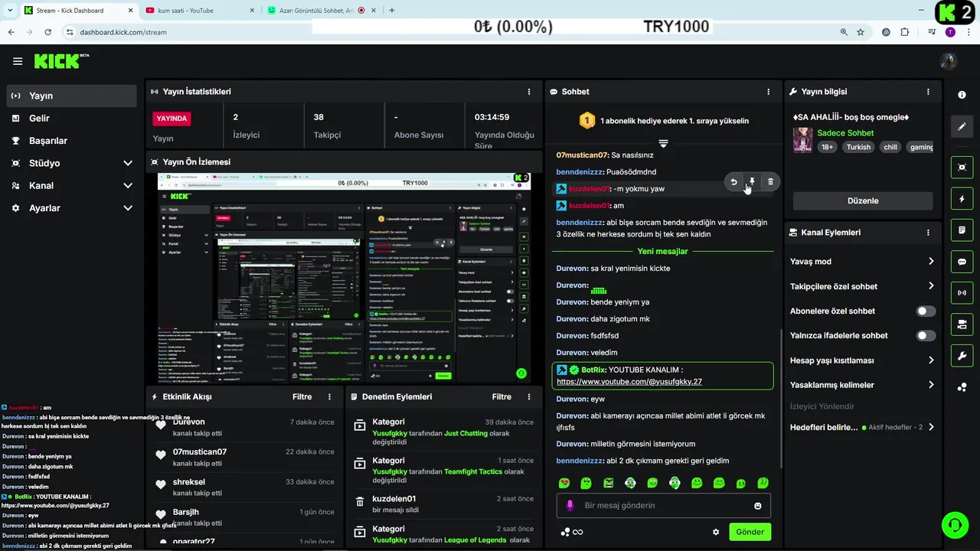Image resolution: width=980 pixels, height=551 pixels.
Task: Click the purple microphone icon in the message box
Action: click(x=570, y=506)
